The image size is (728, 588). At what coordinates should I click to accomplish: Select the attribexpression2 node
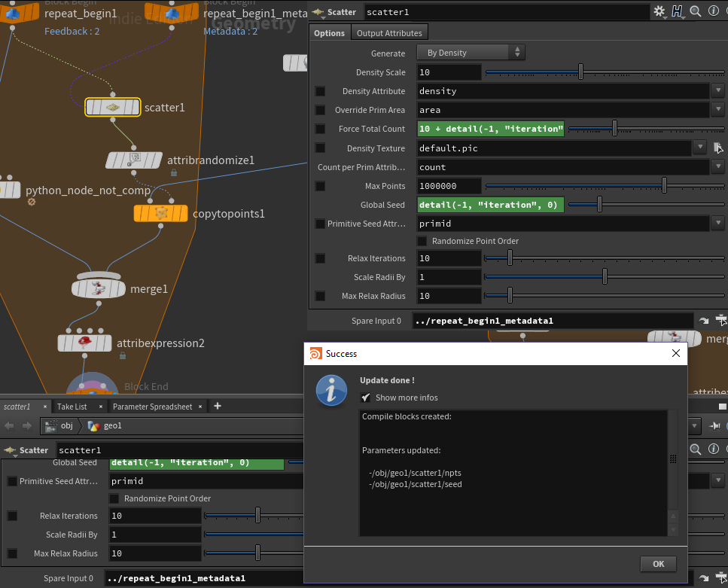(85, 343)
